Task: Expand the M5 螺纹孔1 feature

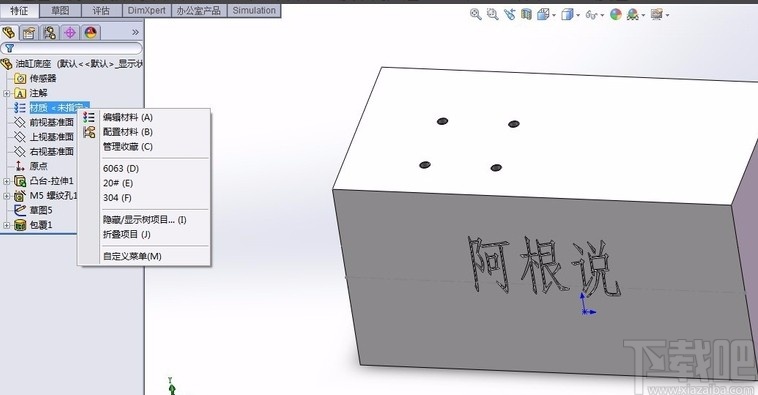Action: pyautogui.click(x=6, y=196)
